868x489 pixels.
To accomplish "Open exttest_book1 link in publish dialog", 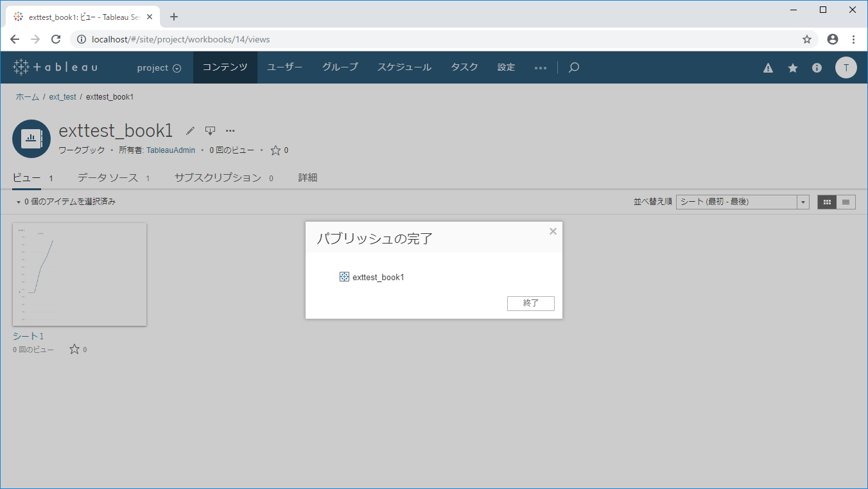I will (x=378, y=278).
